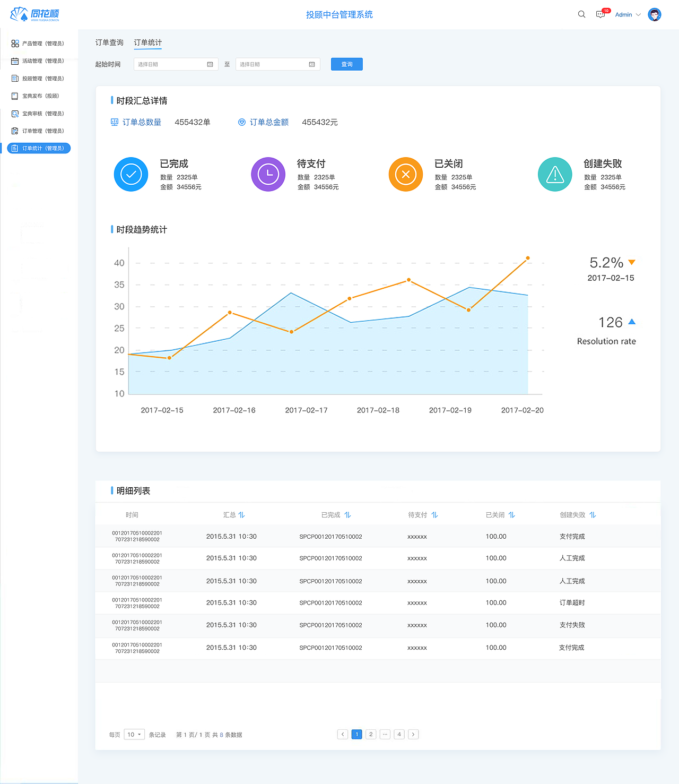Select page 1 in pagination
This screenshot has height=784, width=679.
(357, 735)
